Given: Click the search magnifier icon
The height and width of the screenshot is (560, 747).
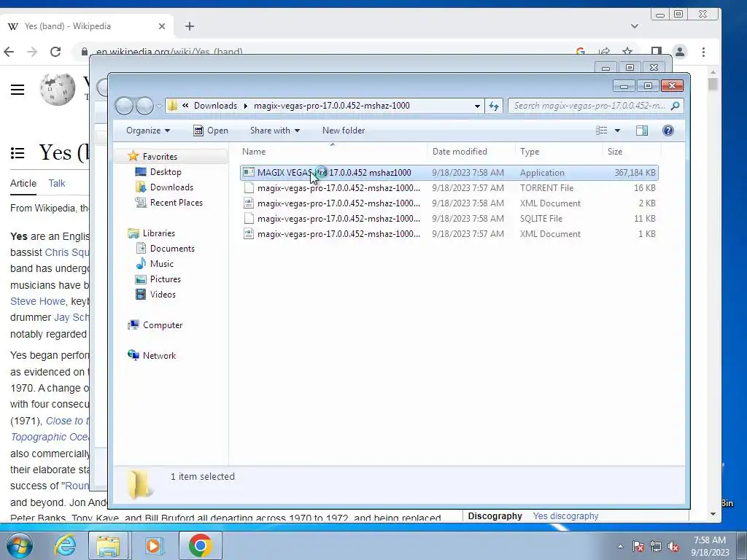Looking at the screenshot, I should tap(675, 106).
